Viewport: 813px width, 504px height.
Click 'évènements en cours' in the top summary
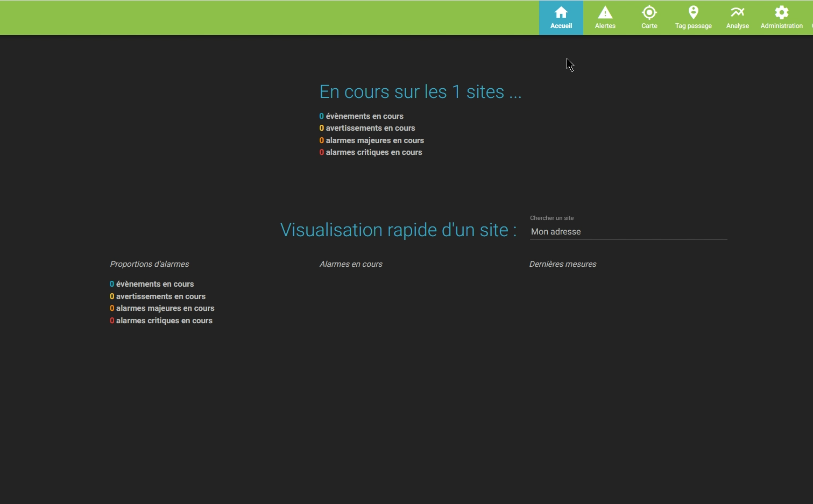(364, 116)
